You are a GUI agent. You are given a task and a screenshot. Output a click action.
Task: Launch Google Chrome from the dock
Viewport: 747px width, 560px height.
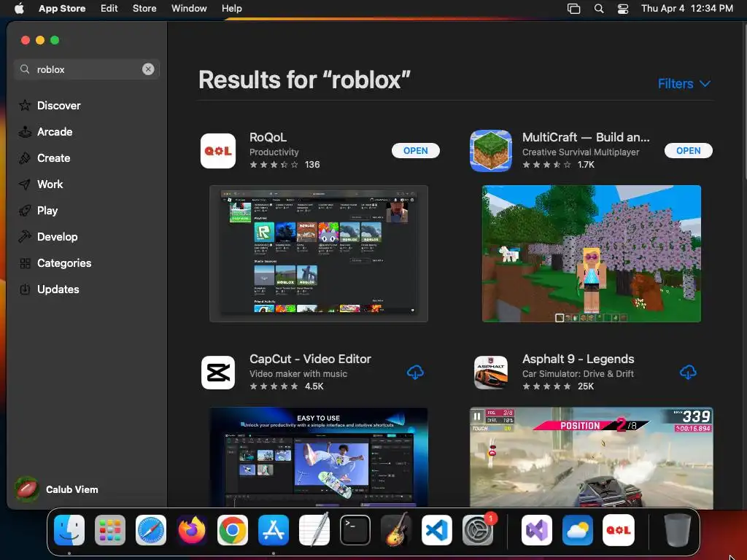tap(233, 530)
